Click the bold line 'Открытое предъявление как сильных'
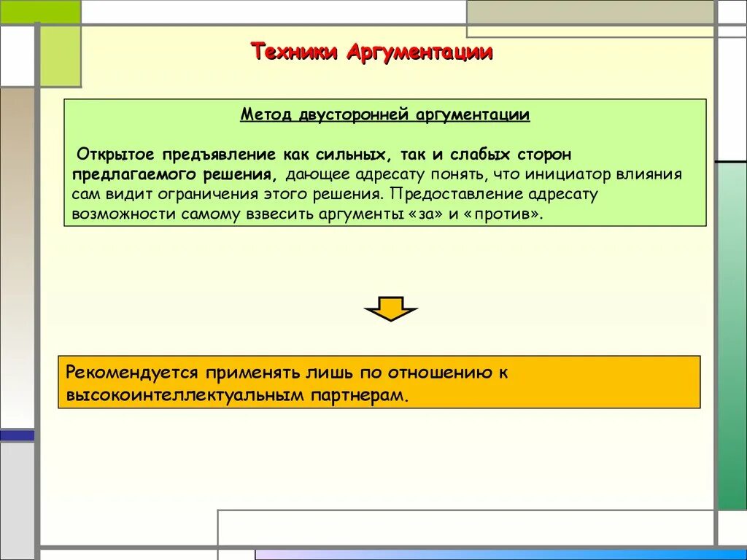Viewport: 747px width, 560px height. coord(231,155)
